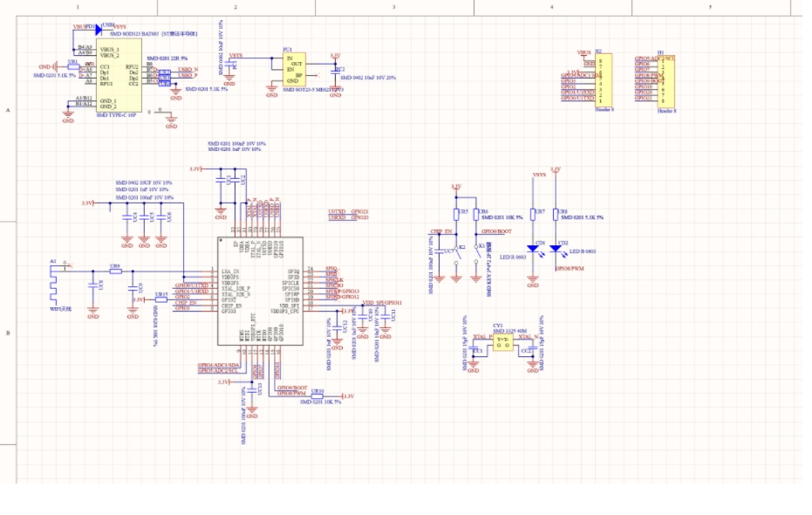Click the LNA_IN pin label

(230, 271)
